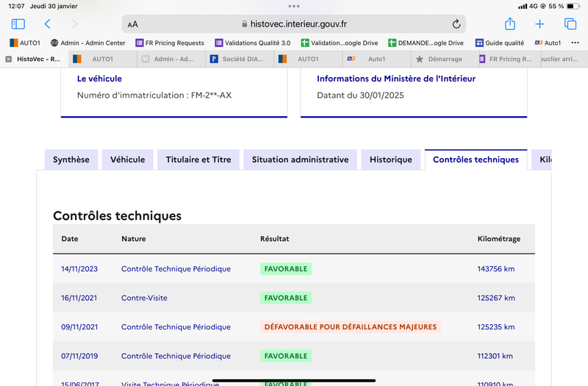Click the 07/11/2019 date cell
588x386 pixels.
[79, 356]
